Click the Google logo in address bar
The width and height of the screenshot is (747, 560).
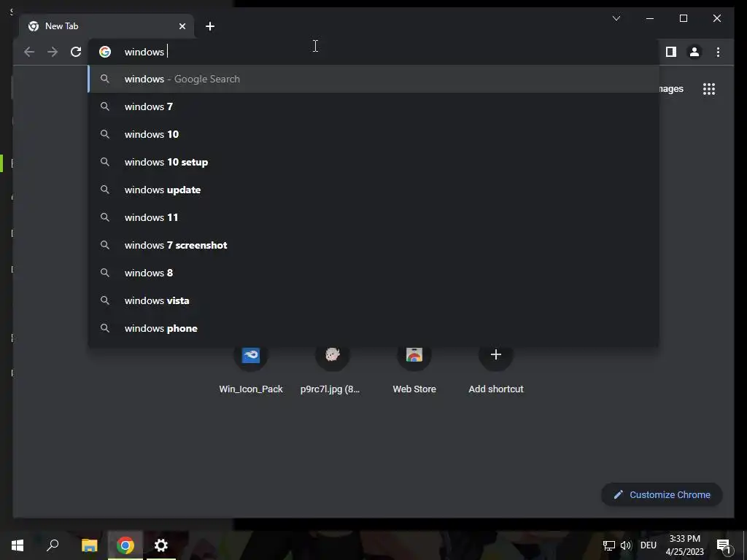click(105, 52)
